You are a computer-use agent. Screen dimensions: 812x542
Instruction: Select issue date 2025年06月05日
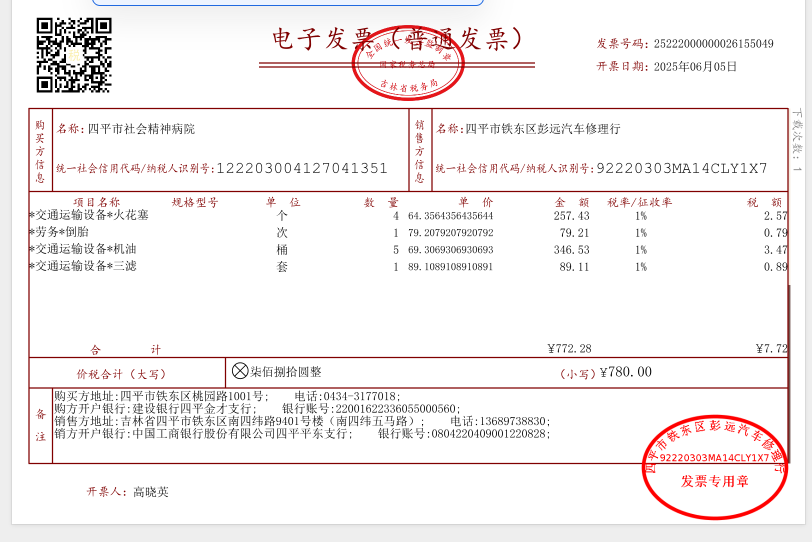(695, 66)
